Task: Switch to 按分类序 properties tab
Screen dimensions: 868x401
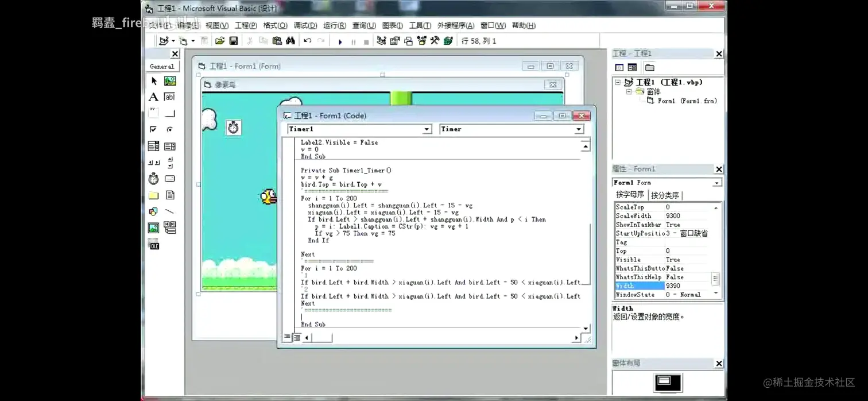Action: point(665,195)
